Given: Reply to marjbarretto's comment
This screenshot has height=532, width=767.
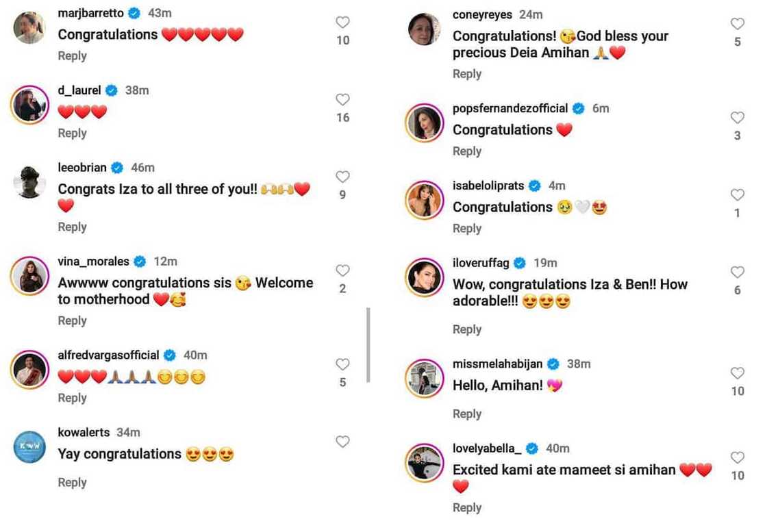Looking at the screenshot, I should tap(72, 56).
